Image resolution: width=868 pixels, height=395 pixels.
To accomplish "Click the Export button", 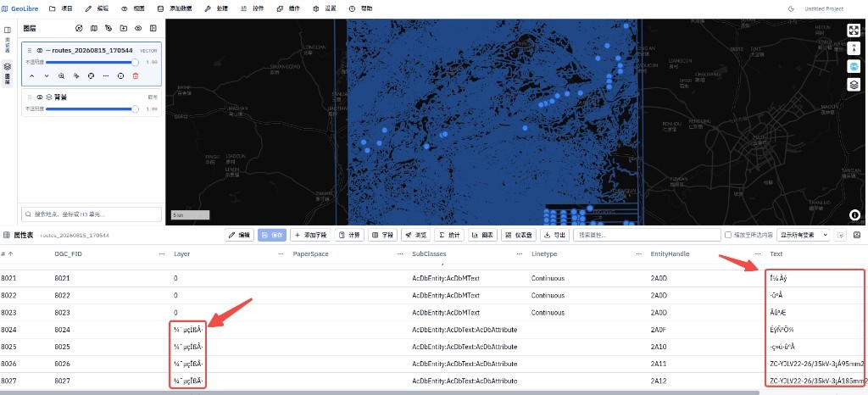I will click(554, 235).
